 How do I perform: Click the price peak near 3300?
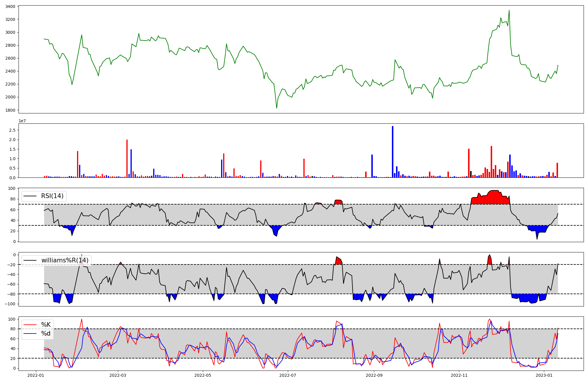pyautogui.click(x=509, y=11)
